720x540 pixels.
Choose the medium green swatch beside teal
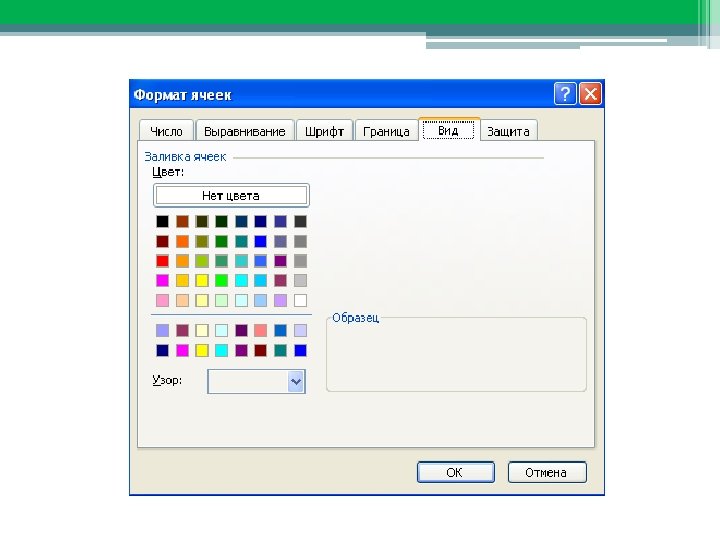[x=221, y=241]
